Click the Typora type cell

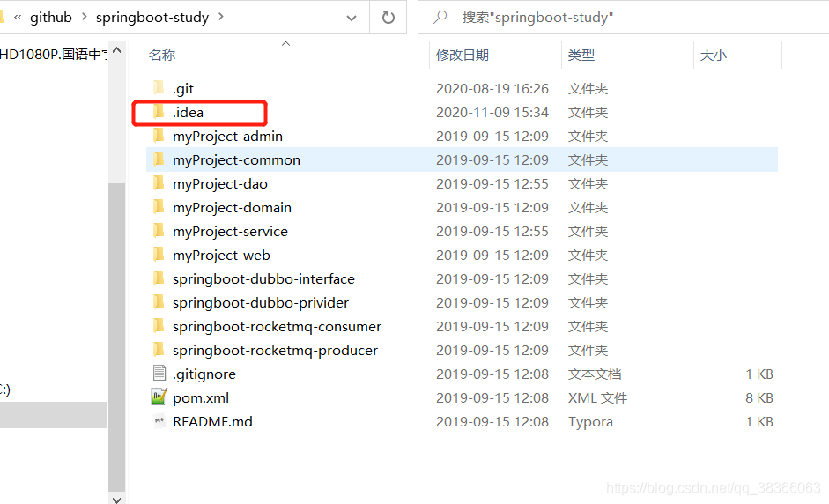tap(590, 421)
